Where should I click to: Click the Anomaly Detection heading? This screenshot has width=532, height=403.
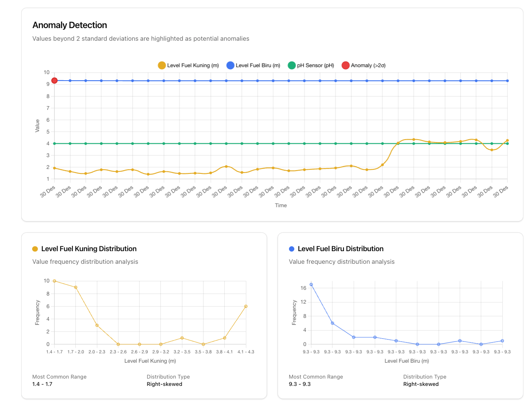(70, 25)
